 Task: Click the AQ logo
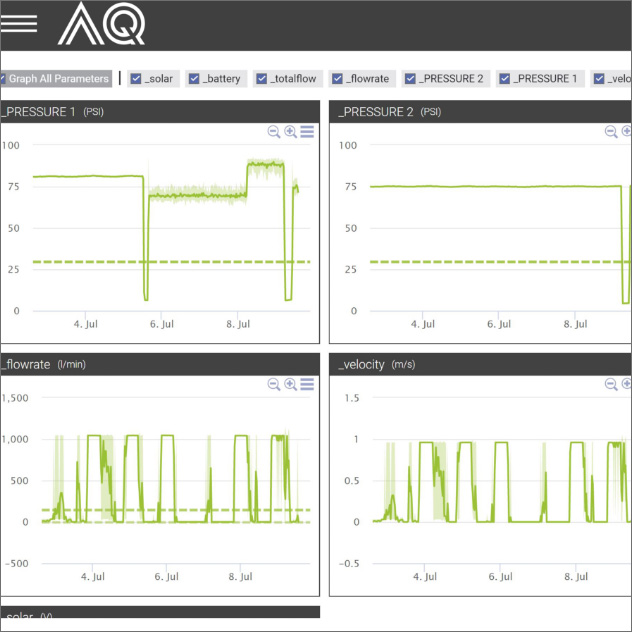[101, 24]
